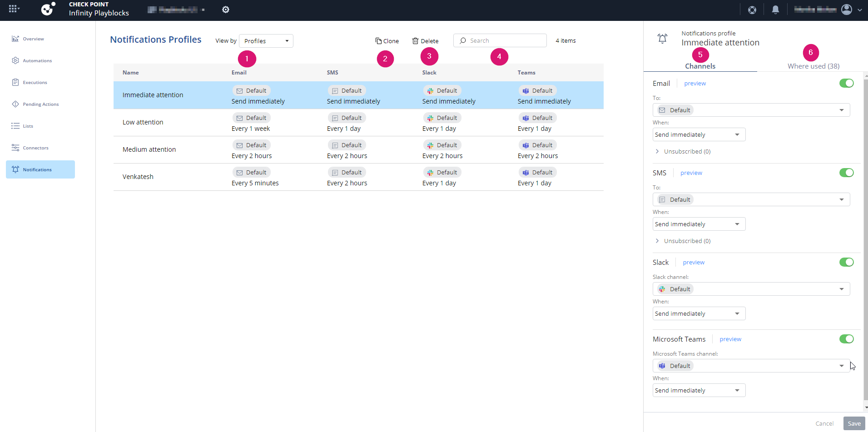The width and height of the screenshot is (868, 432).
Task: Toggle the SMS channel switch
Action: (x=847, y=173)
